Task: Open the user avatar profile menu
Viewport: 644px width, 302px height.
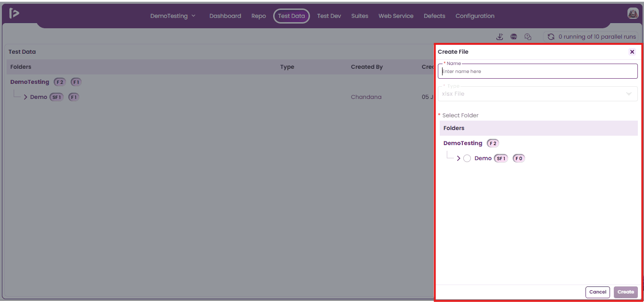Action: (x=633, y=14)
